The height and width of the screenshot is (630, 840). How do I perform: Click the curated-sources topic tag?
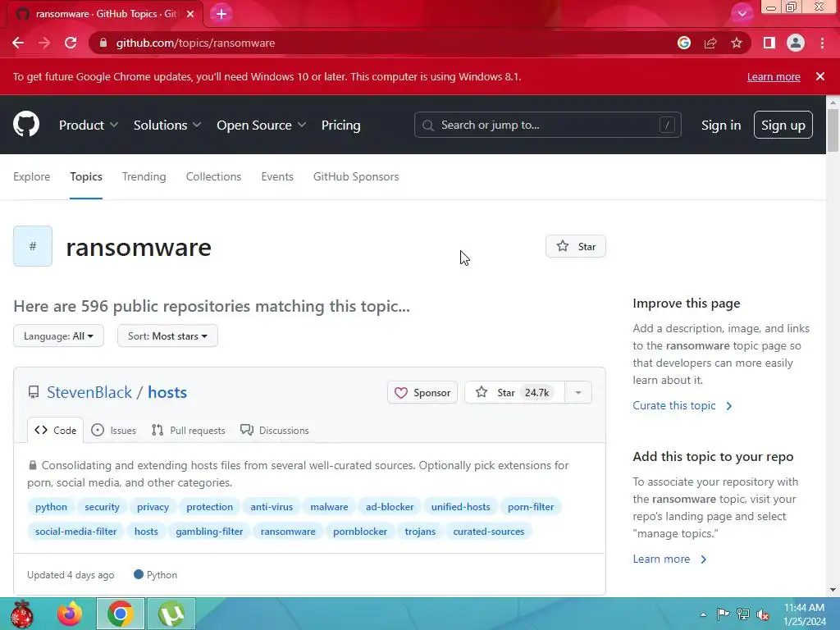point(489,532)
